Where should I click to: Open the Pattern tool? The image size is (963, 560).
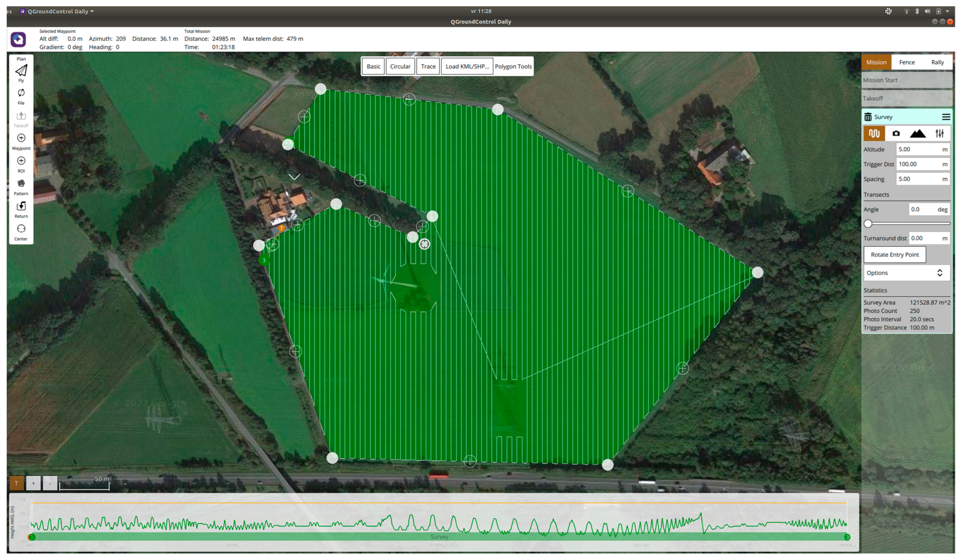[x=21, y=183]
